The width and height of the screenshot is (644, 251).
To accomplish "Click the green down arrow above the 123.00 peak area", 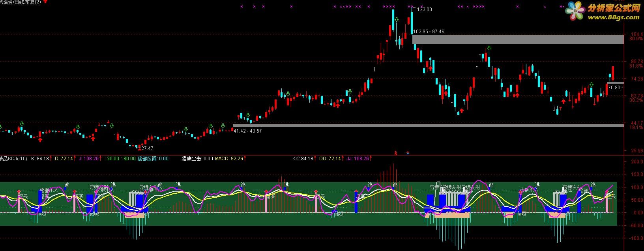I will [x=397, y=20].
